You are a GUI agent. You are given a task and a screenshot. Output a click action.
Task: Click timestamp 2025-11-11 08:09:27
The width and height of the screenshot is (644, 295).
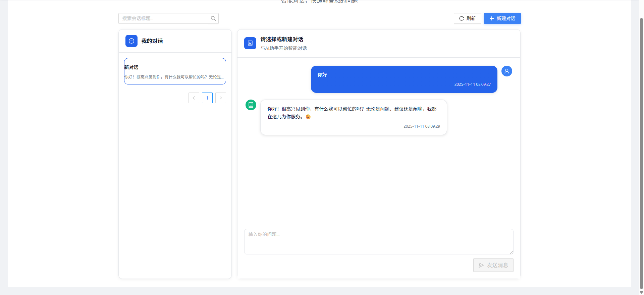(x=473, y=84)
